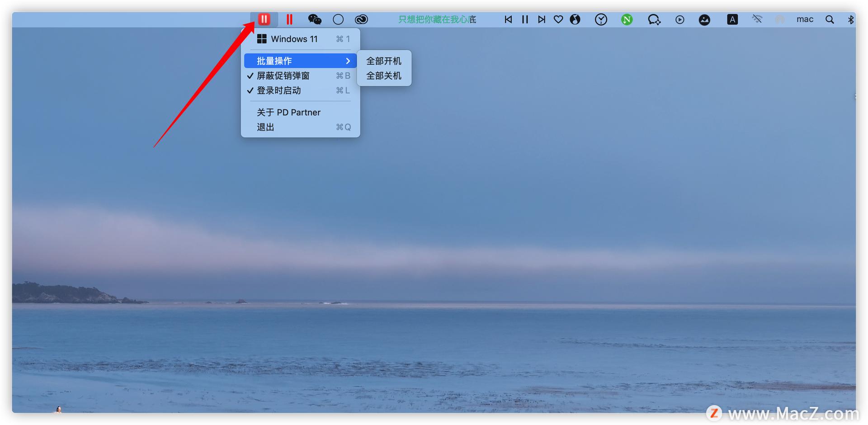Skip to the next track in the menu bar
Image resolution: width=868 pixels, height=425 pixels.
(x=541, y=19)
